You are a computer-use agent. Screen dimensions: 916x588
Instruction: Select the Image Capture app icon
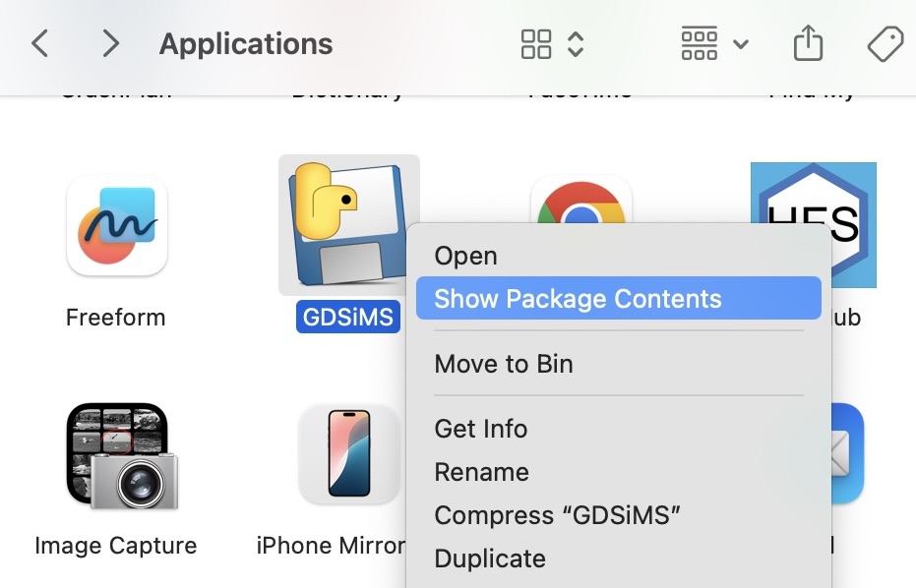click(x=122, y=456)
